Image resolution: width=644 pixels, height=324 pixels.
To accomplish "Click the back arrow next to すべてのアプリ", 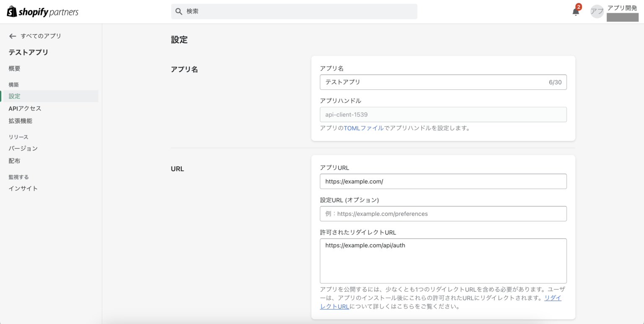I will tap(13, 36).
